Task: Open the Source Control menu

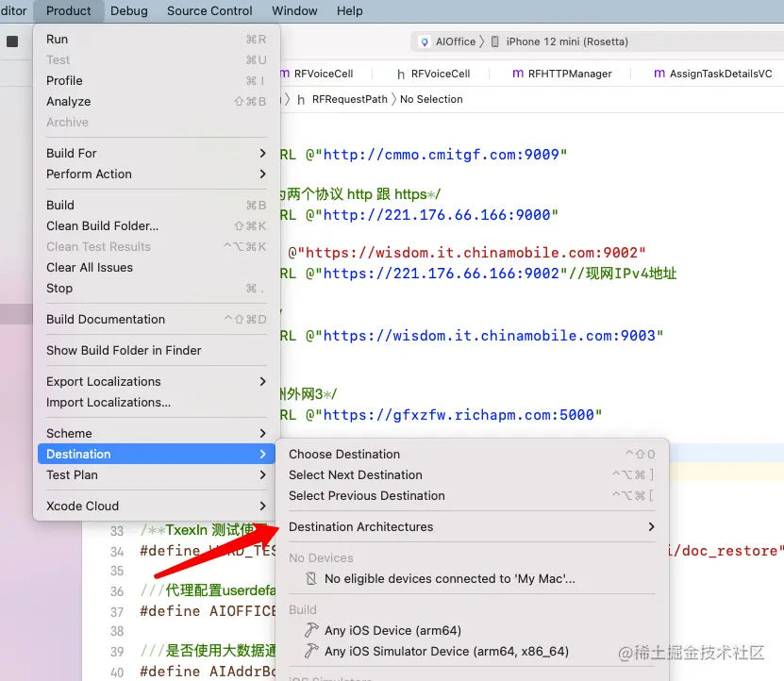Action: [x=209, y=11]
